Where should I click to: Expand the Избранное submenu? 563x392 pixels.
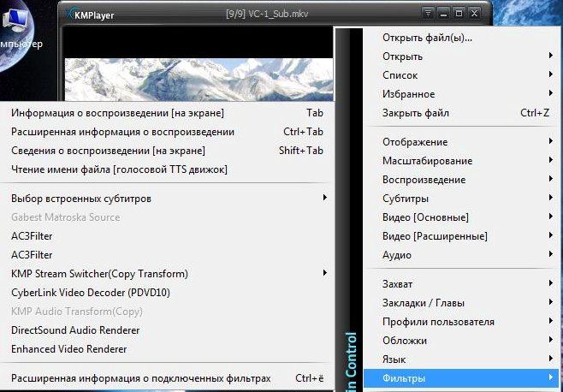[461, 94]
